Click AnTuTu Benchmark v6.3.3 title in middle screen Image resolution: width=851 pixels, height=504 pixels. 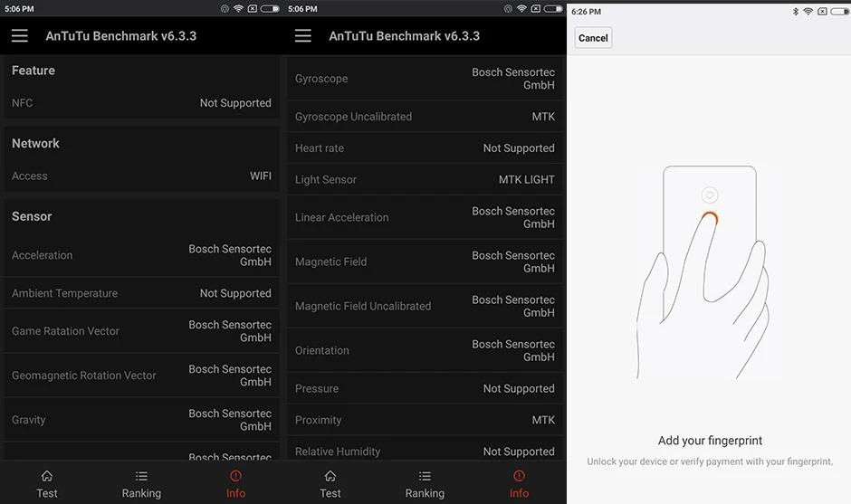pyautogui.click(x=405, y=36)
